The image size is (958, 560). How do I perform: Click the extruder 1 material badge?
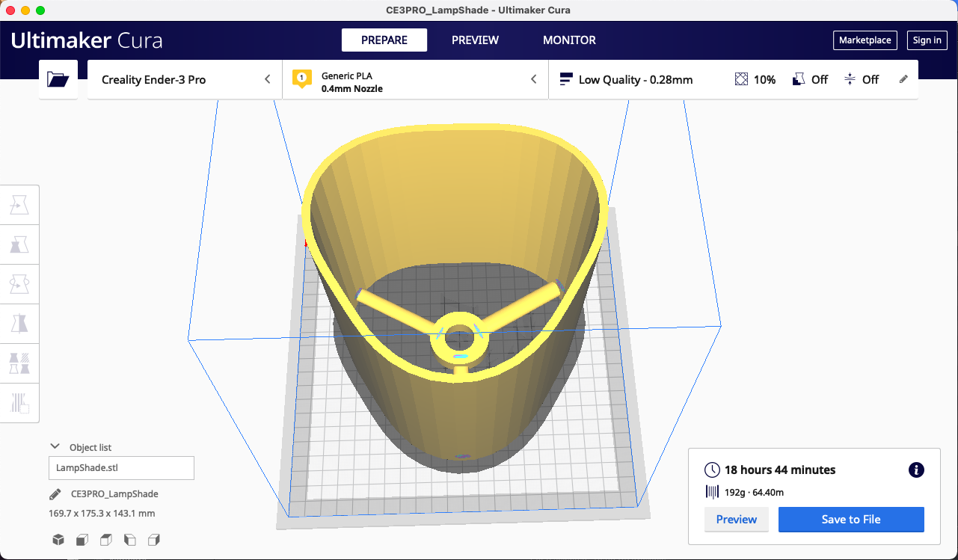click(301, 79)
